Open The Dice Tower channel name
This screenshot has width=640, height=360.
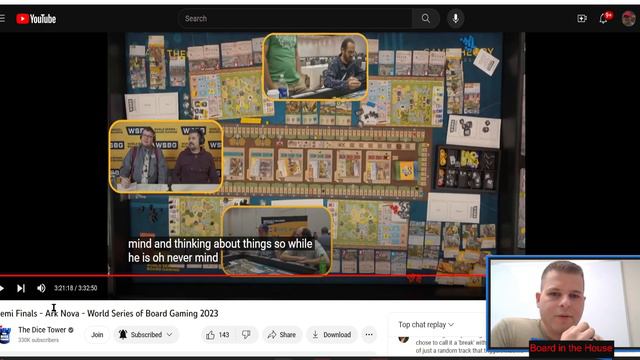click(42, 330)
